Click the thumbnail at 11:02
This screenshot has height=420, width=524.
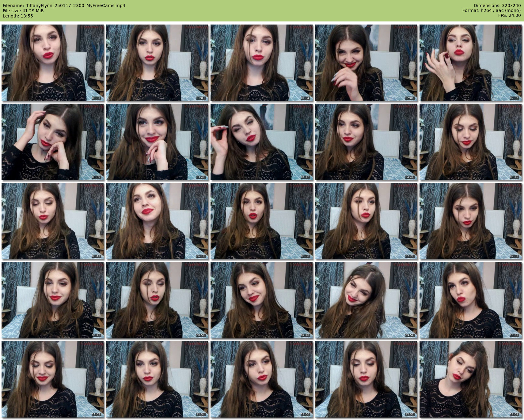pos(52,379)
